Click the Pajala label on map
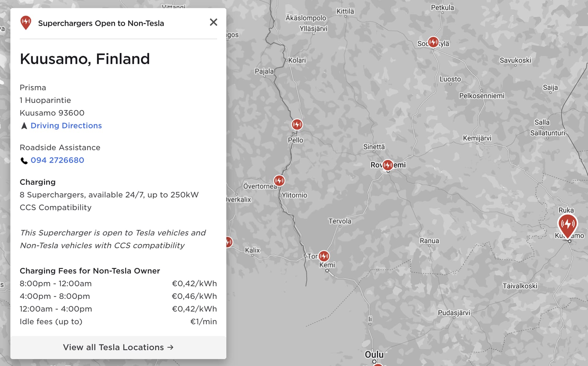Viewport: 588px width, 366px height. pos(264,71)
